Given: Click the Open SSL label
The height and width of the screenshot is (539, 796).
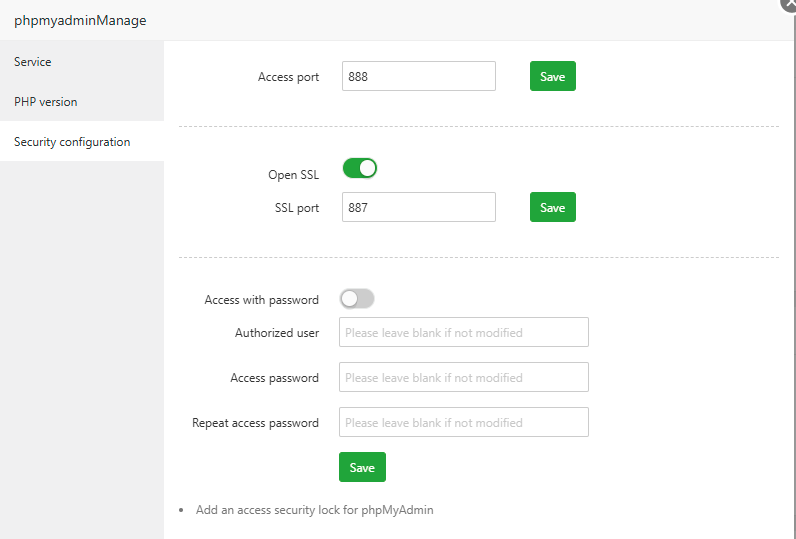Looking at the screenshot, I should click(293, 175).
